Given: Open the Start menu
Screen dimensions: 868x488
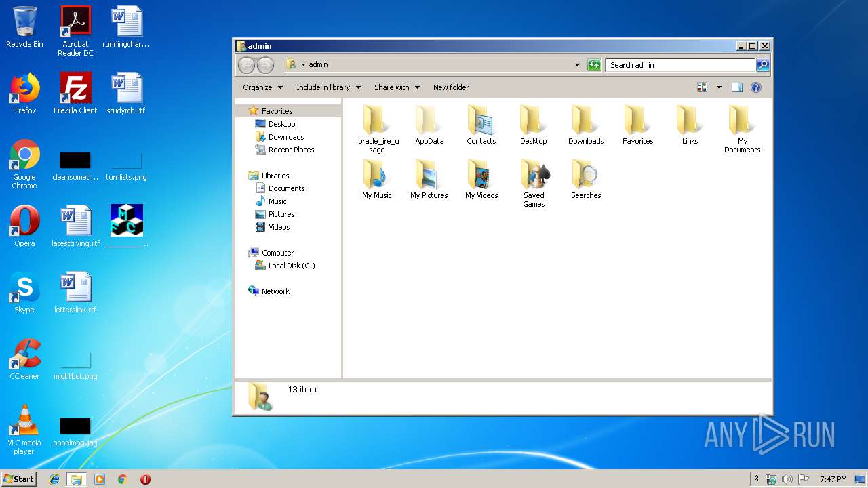Looking at the screenshot, I should (x=18, y=479).
